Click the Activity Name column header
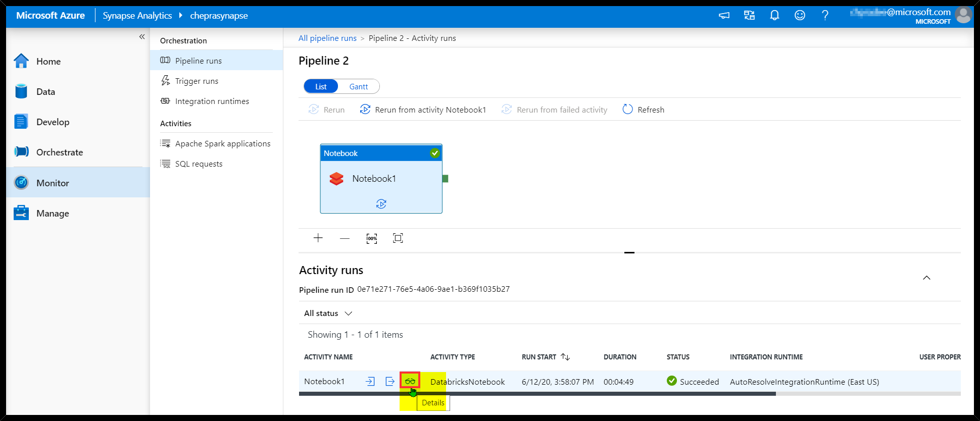 328,357
